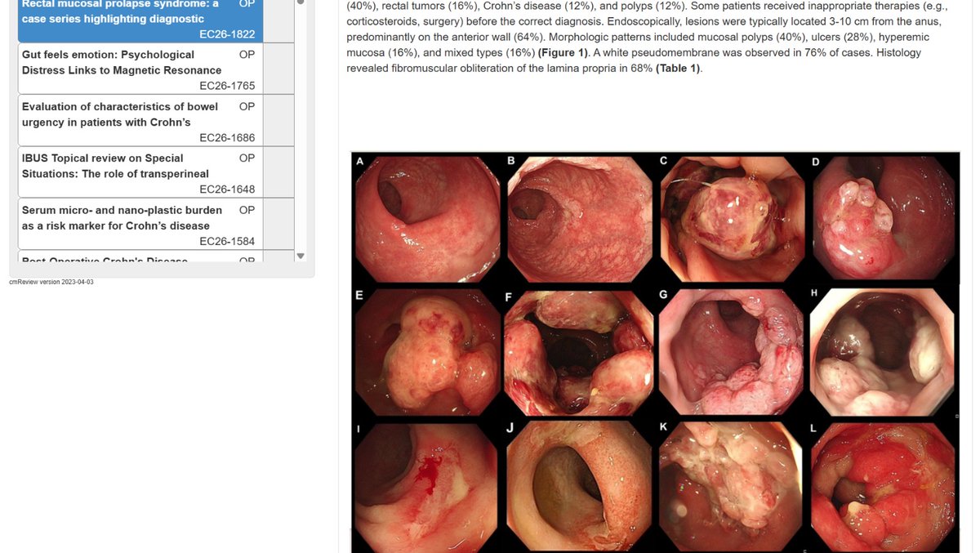Screen dimensions: 980x553
Task: Click endoscopy image panel I
Action: point(425,486)
